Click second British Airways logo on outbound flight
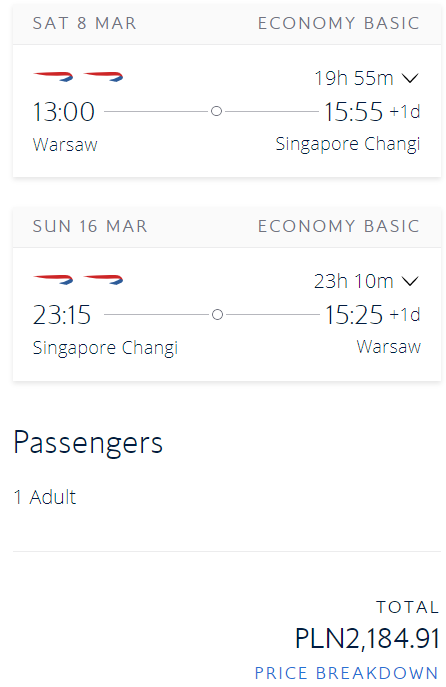 coord(103,77)
